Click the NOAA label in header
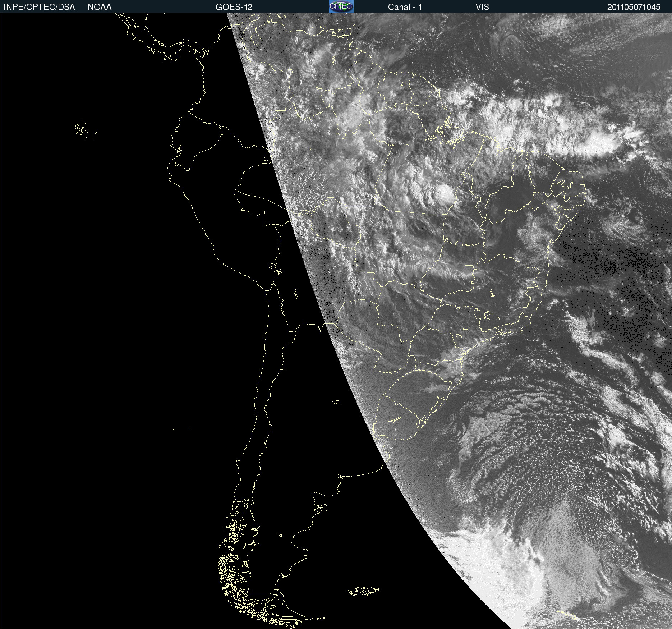This screenshot has height=629, width=672. pos(100,7)
